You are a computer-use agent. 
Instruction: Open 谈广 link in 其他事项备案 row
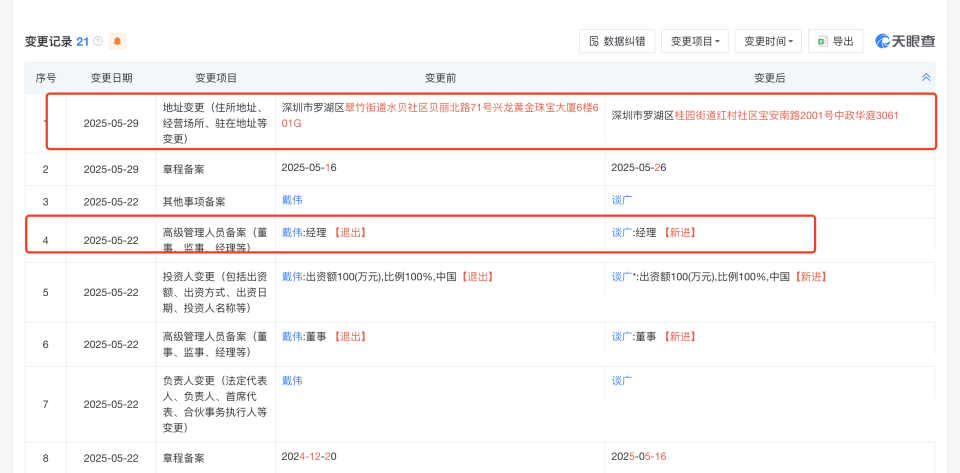click(x=621, y=200)
